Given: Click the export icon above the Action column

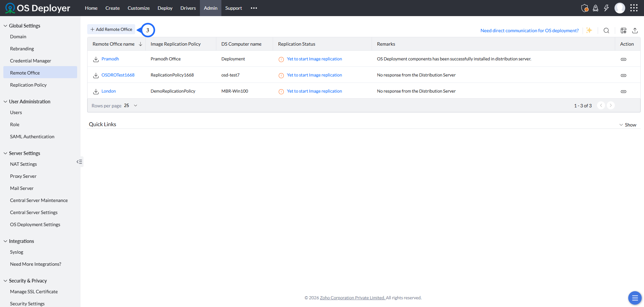Looking at the screenshot, I should pos(635,31).
